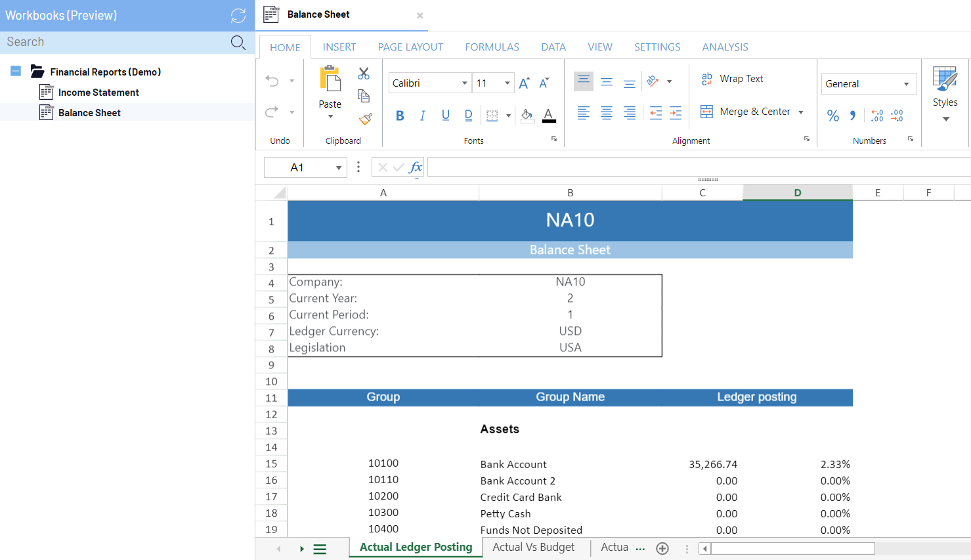Viewport: 971px width, 560px height.
Task: Click the Cut scissors icon
Action: (x=364, y=73)
